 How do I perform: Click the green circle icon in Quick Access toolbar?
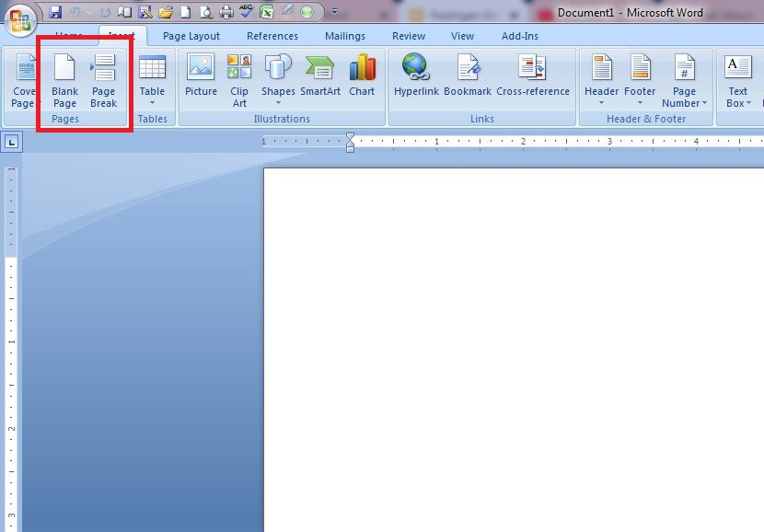[x=307, y=12]
